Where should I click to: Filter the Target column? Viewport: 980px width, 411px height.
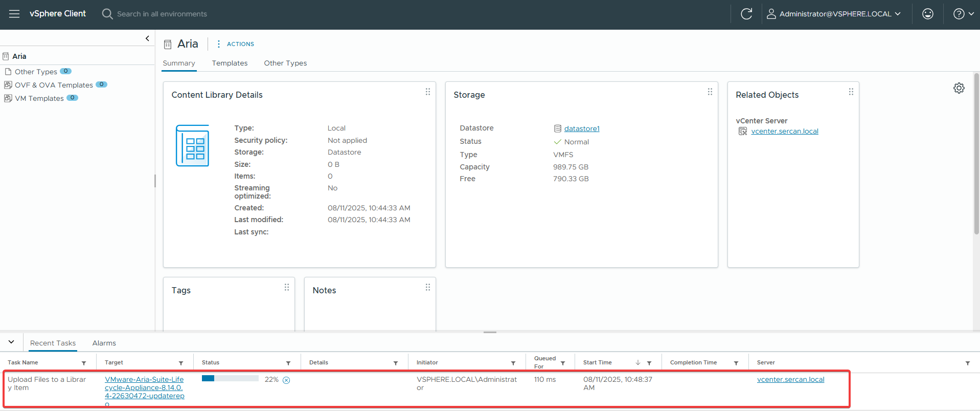(x=181, y=363)
